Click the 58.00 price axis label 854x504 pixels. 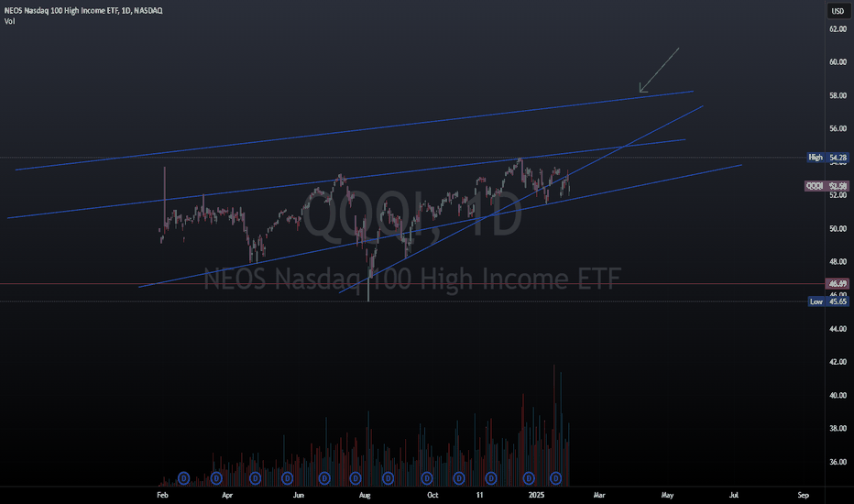[x=838, y=95]
